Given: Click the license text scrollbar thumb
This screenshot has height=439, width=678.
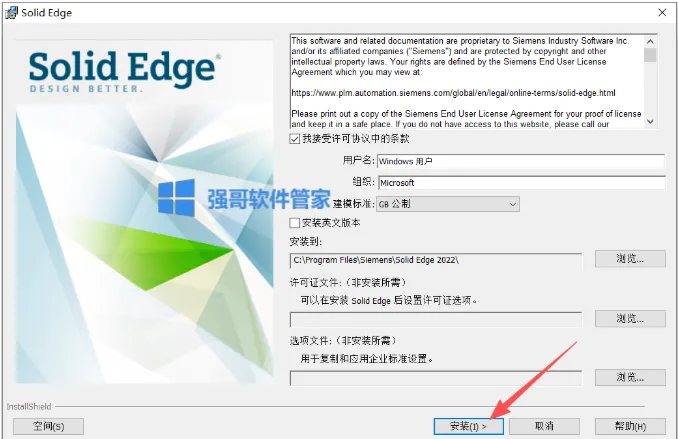Looking at the screenshot, I should 650,55.
